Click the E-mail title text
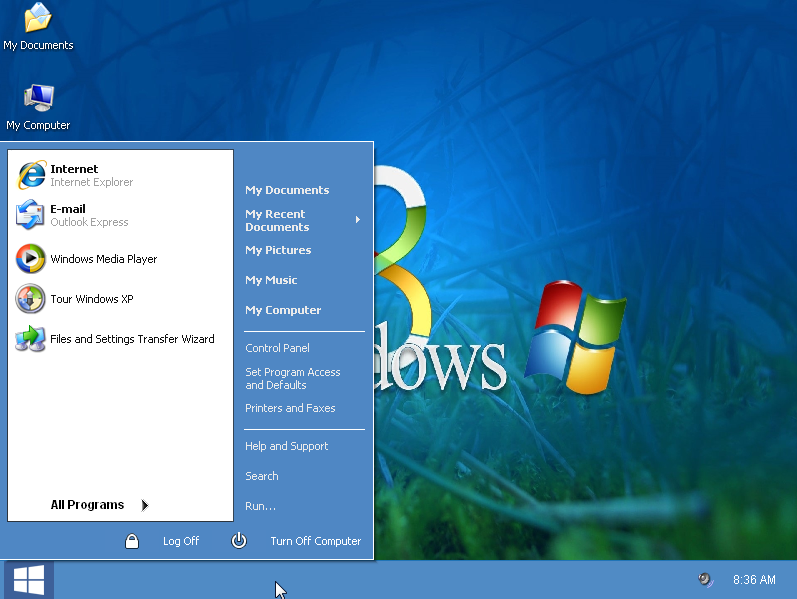Screen dimensions: 797x599 click(x=68, y=209)
